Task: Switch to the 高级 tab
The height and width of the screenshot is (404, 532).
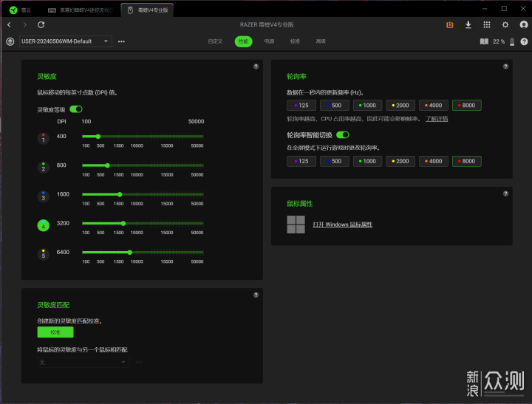Action: [x=321, y=41]
